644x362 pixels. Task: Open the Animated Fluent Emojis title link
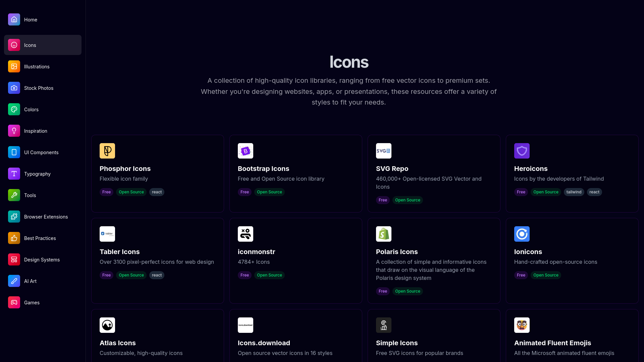(552, 343)
